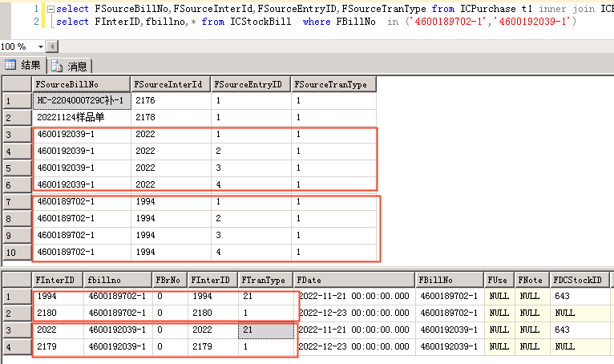The image size is (614, 364).
Task: Select row 10 header in top grid
Action: point(15,252)
